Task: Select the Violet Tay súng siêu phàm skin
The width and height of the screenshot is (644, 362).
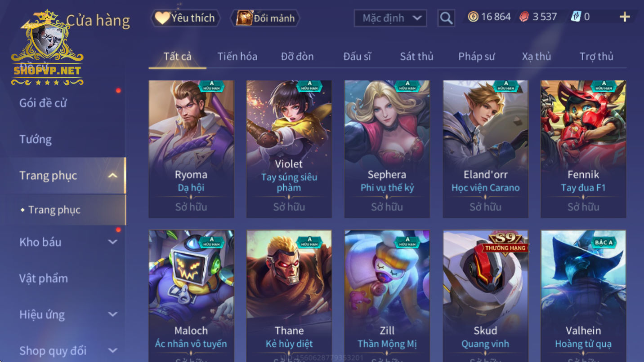Action: point(289,149)
